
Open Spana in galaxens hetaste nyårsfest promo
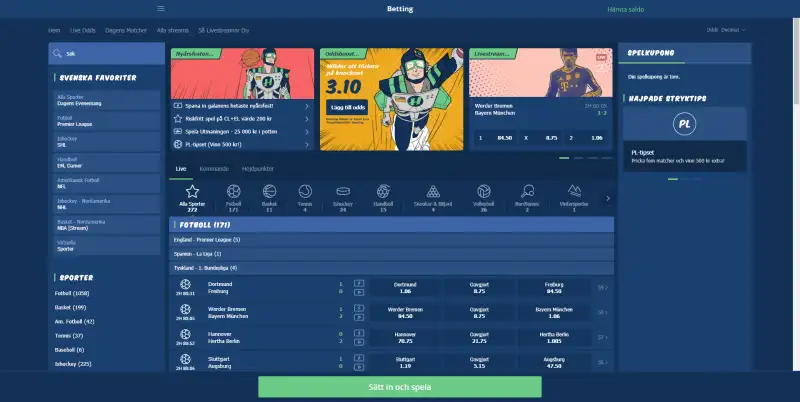pyautogui.click(x=242, y=106)
